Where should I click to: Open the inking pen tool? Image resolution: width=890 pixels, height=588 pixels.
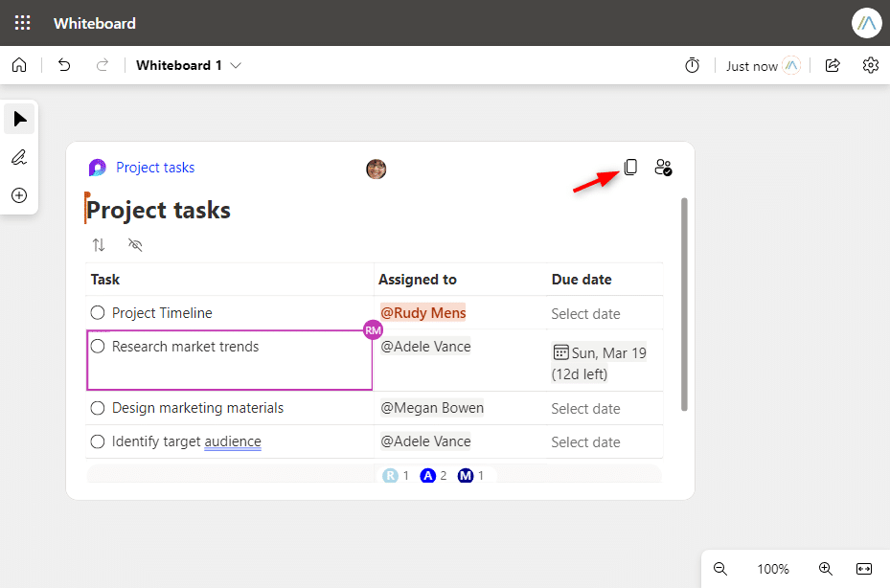[19, 157]
